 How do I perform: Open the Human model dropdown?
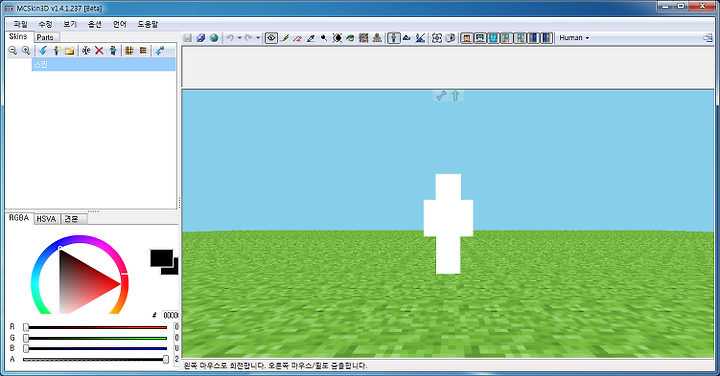(x=574, y=38)
